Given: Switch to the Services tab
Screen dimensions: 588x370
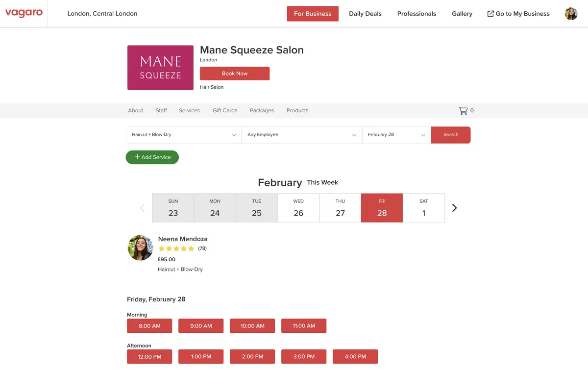Looking at the screenshot, I should pos(189,111).
